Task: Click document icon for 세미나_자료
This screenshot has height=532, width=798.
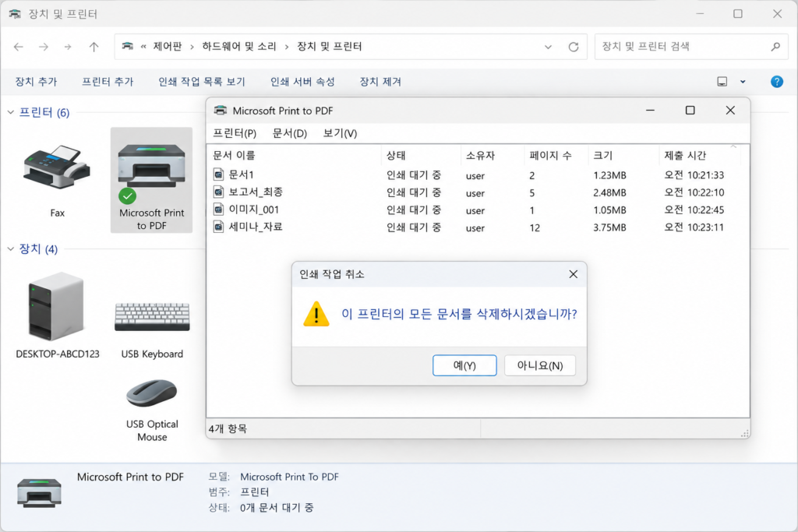Action: click(x=218, y=227)
